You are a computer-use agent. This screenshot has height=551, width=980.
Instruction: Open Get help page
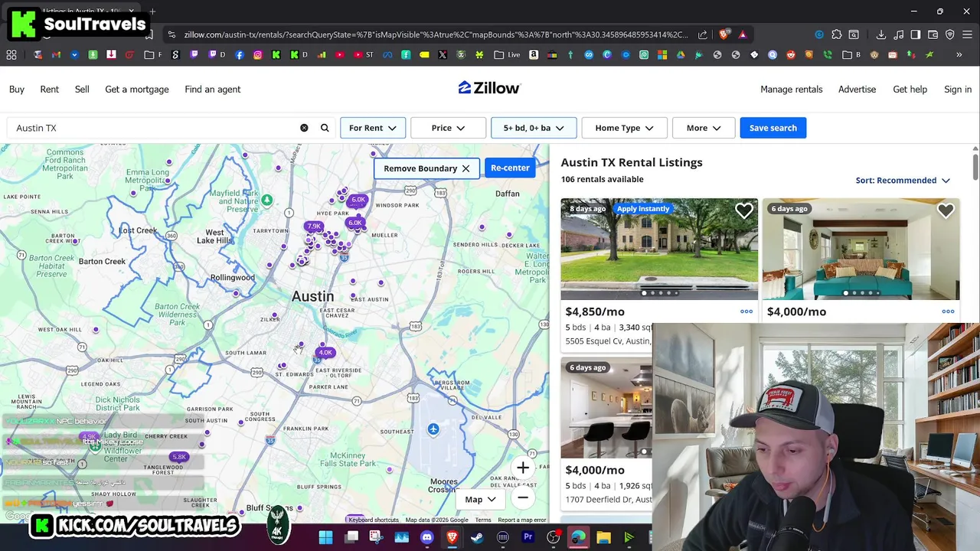click(x=910, y=90)
